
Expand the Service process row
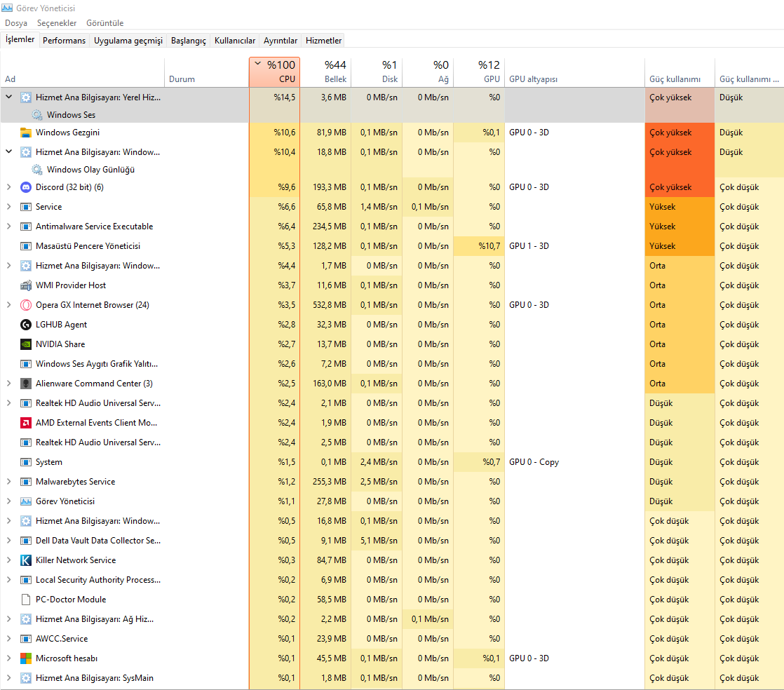tap(8, 206)
